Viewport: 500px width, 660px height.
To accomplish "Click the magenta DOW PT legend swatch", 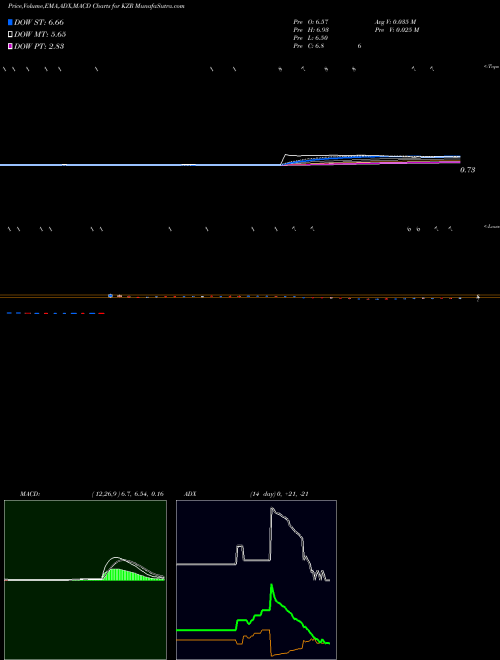I will pos(10,46).
